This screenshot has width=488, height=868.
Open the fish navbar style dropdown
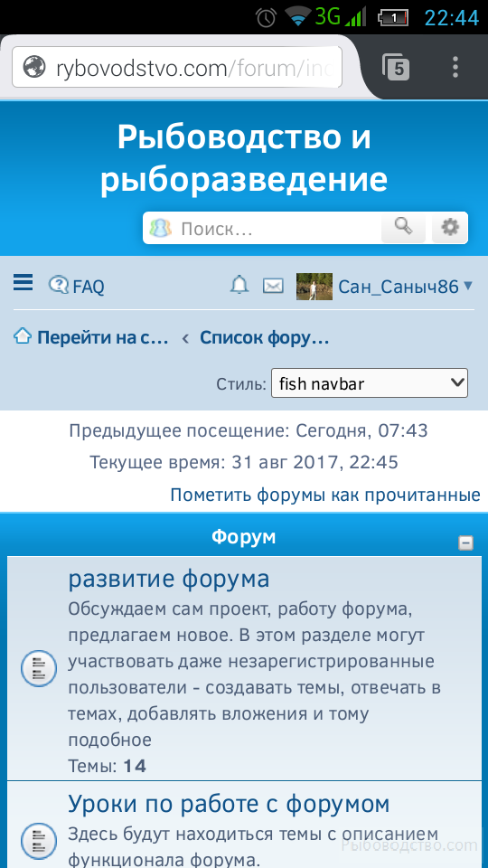pyautogui.click(x=369, y=383)
